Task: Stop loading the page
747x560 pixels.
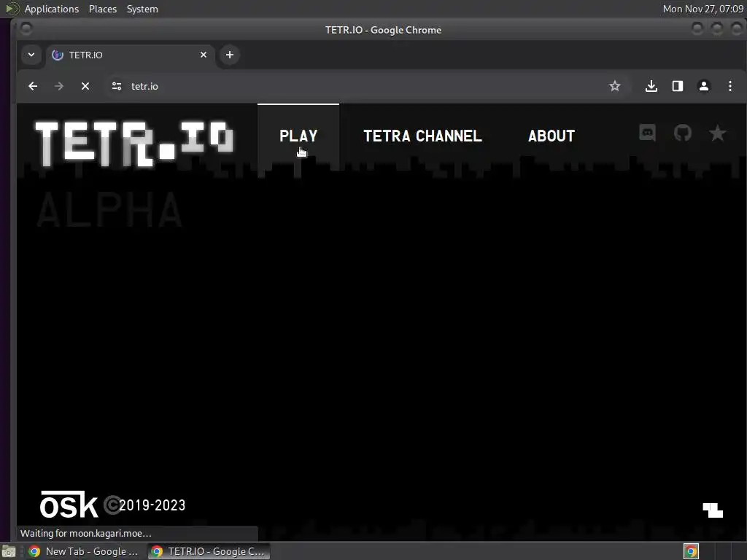Action: point(85,86)
